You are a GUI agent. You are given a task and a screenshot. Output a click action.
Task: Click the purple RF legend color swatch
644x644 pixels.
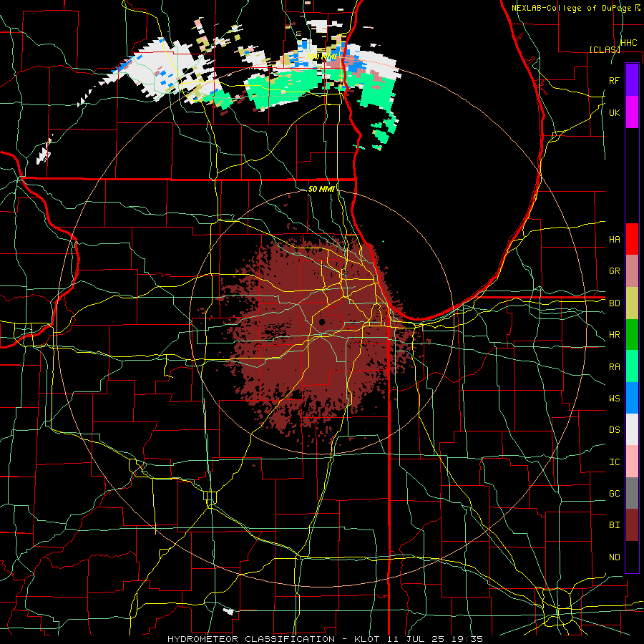(x=632, y=80)
